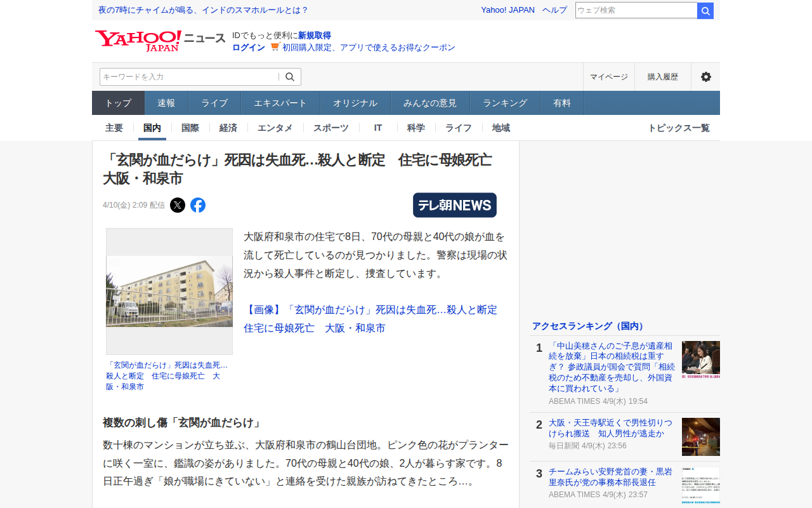Select the 国際 category tab

tap(190, 128)
